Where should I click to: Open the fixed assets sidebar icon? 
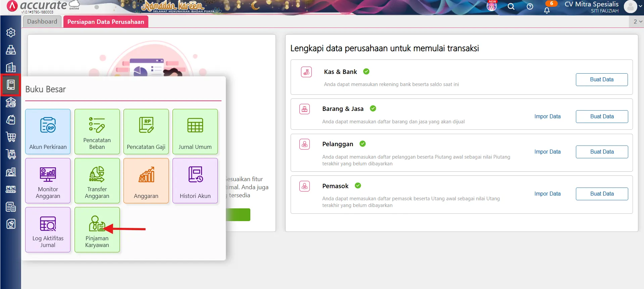(x=11, y=172)
